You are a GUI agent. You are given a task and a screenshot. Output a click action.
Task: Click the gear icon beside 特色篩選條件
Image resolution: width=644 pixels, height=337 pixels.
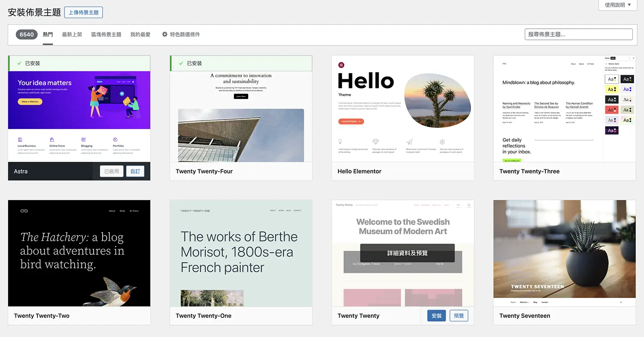pos(164,34)
